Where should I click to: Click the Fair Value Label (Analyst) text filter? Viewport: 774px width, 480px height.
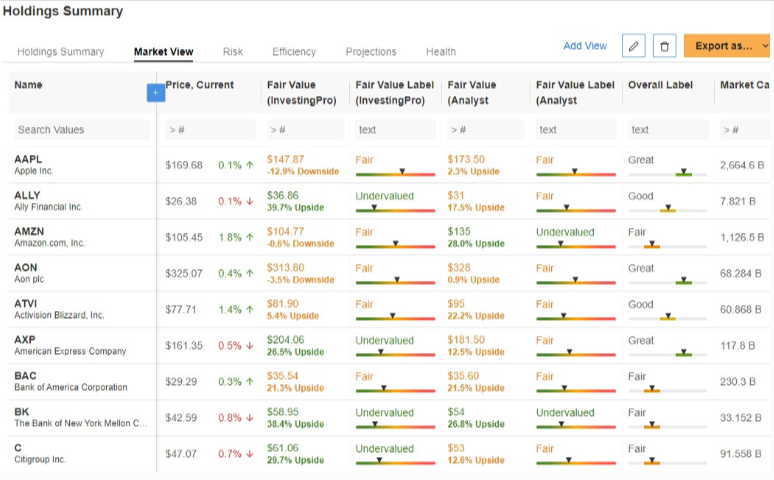point(576,129)
